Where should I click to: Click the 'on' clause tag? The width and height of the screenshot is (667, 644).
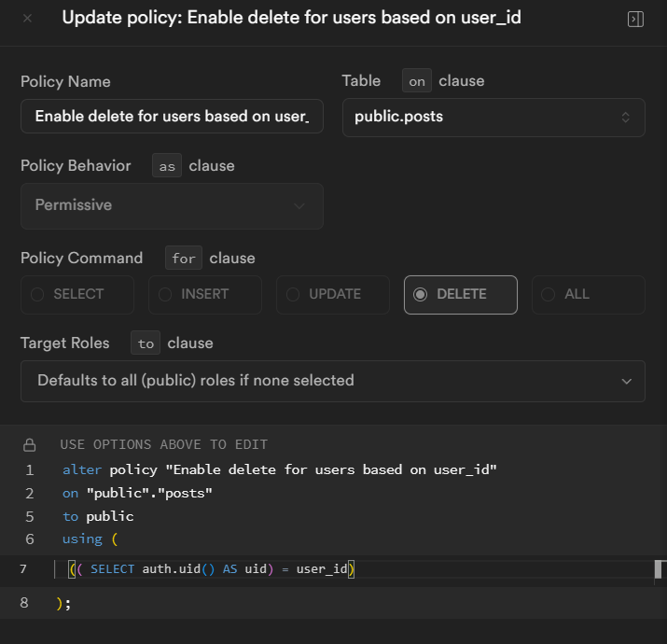(x=417, y=80)
